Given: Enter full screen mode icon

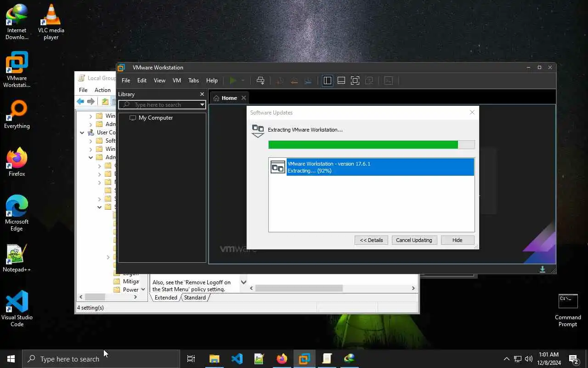Looking at the screenshot, I should pos(355,80).
